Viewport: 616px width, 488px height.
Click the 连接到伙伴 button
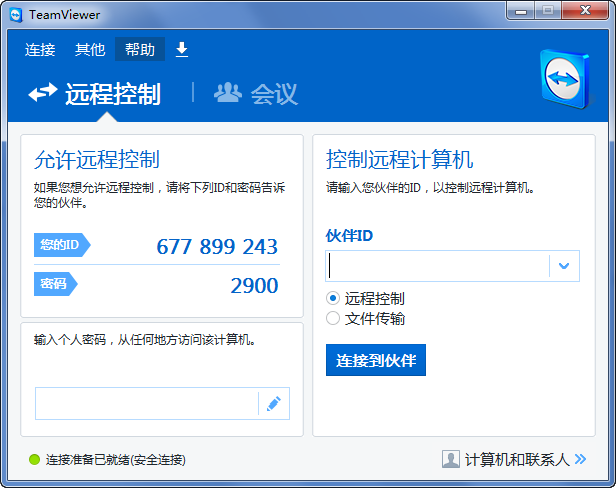point(376,360)
